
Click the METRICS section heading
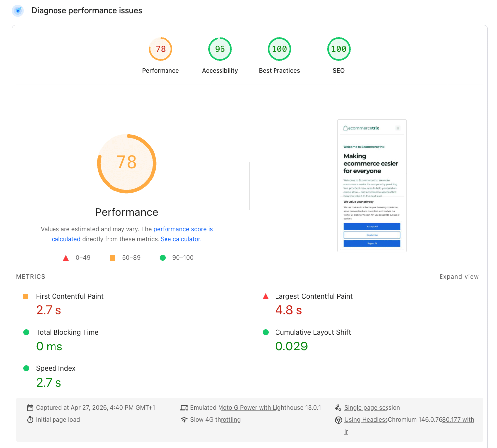(x=31, y=277)
